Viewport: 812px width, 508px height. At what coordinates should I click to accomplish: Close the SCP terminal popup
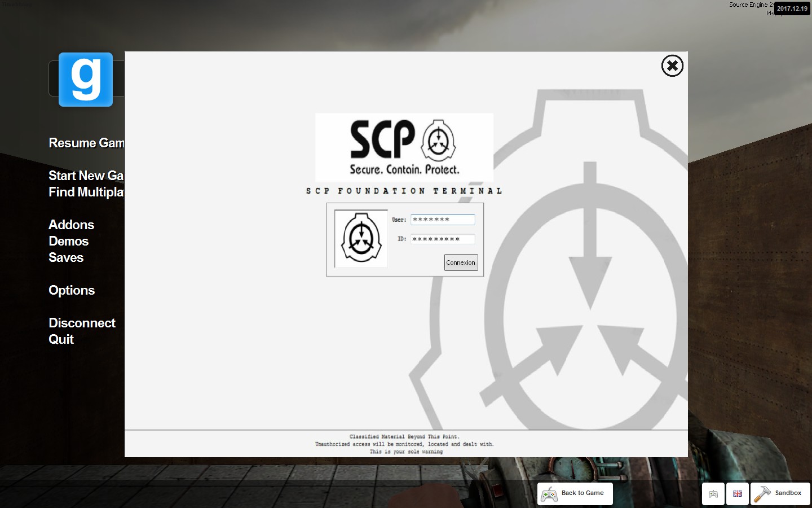tap(672, 66)
